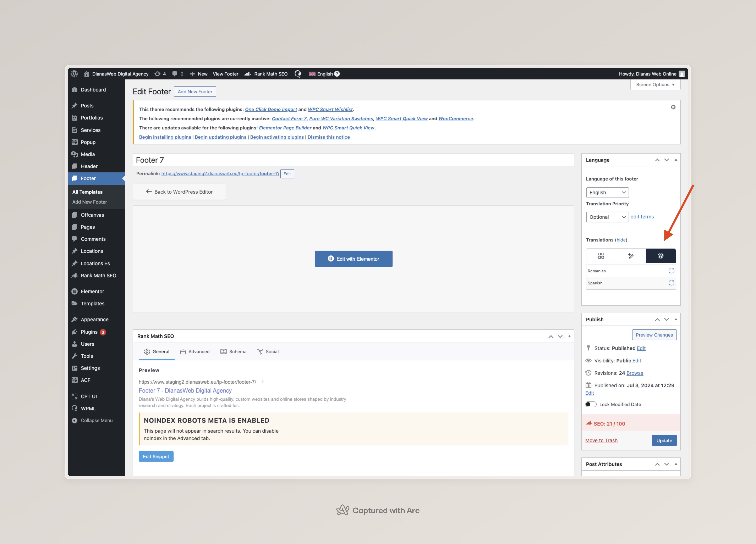Click the Spanish translation refresh icon
The height and width of the screenshot is (544, 756).
pos(671,282)
